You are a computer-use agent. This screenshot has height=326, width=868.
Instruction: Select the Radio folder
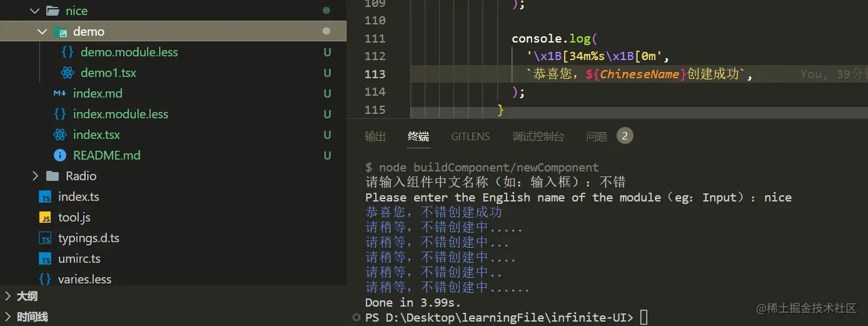81,176
